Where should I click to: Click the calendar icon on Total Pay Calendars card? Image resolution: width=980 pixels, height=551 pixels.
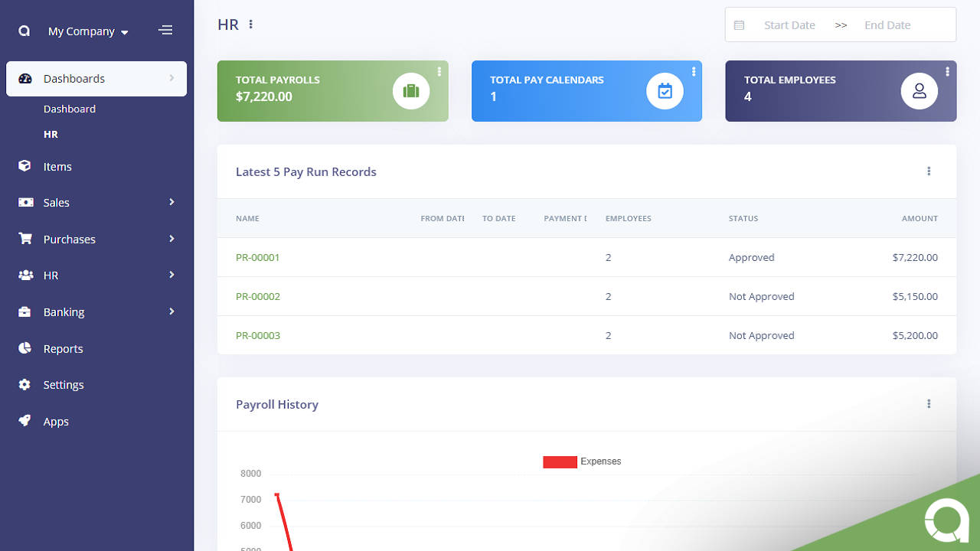[665, 90]
